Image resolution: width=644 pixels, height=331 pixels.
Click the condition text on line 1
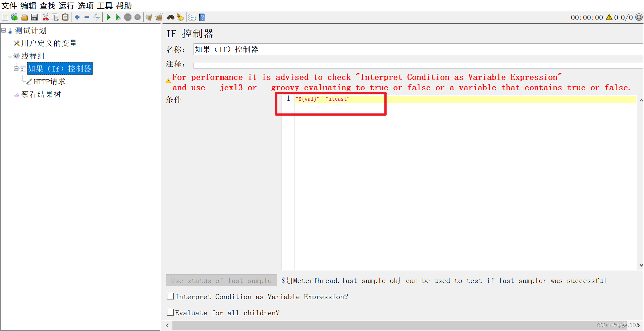(x=323, y=99)
